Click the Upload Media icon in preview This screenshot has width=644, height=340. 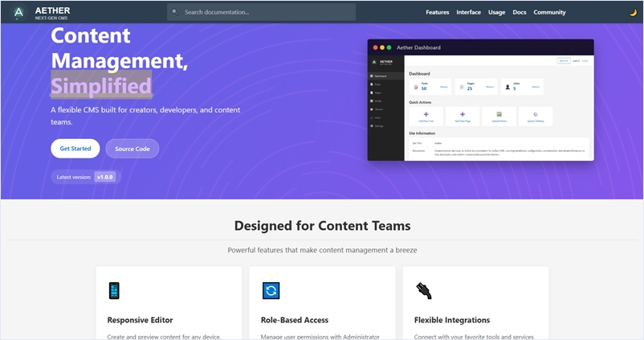pos(499,115)
